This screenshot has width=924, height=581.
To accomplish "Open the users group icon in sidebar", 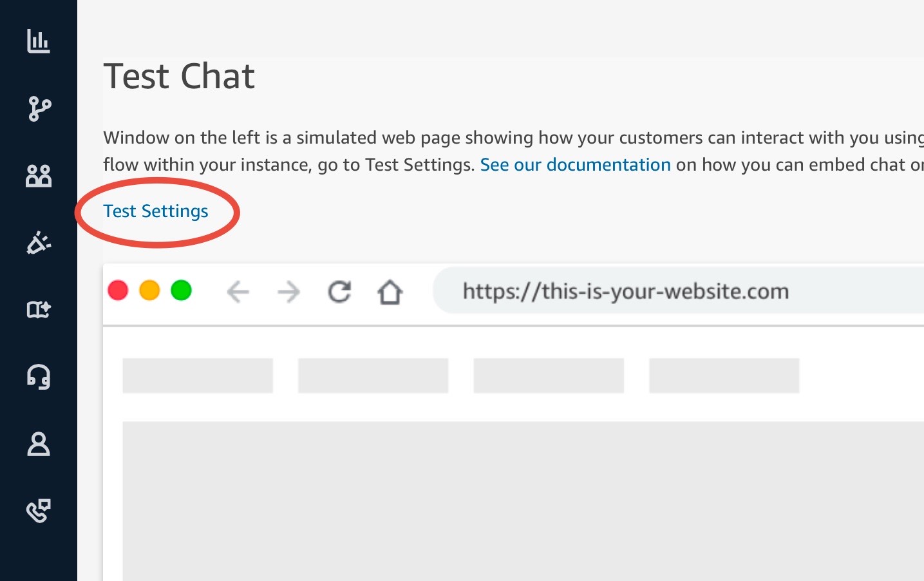I will point(39,176).
